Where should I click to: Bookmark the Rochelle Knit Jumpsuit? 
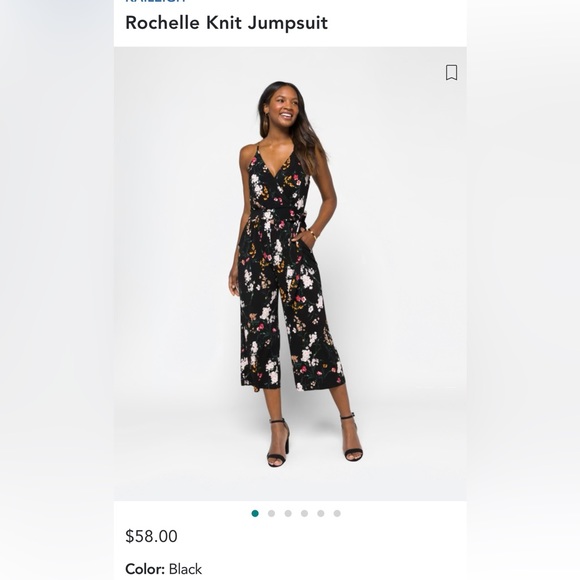451,72
